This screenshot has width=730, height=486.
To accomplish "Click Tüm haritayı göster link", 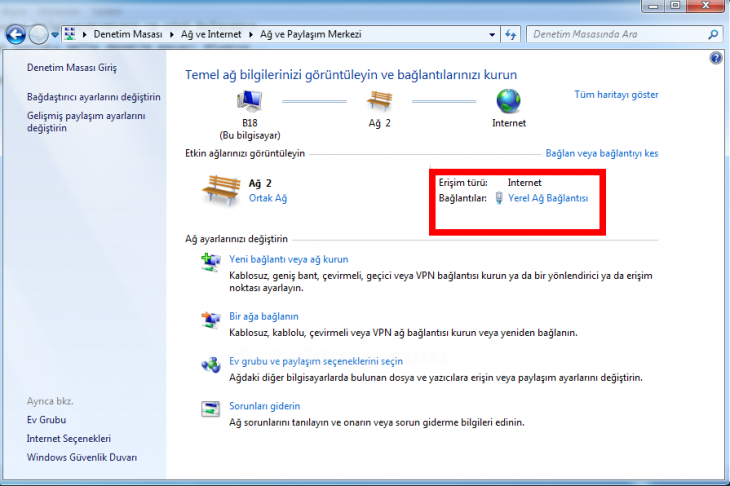I will [x=616, y=95].
